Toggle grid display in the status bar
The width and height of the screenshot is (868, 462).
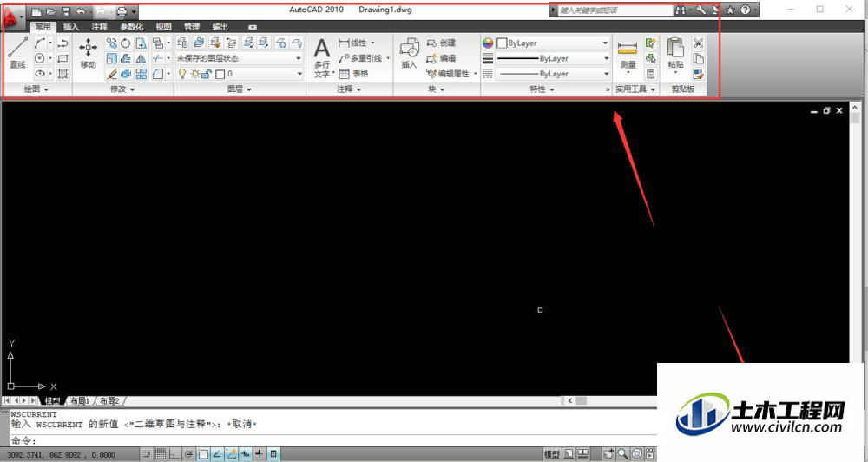point(161,454)
